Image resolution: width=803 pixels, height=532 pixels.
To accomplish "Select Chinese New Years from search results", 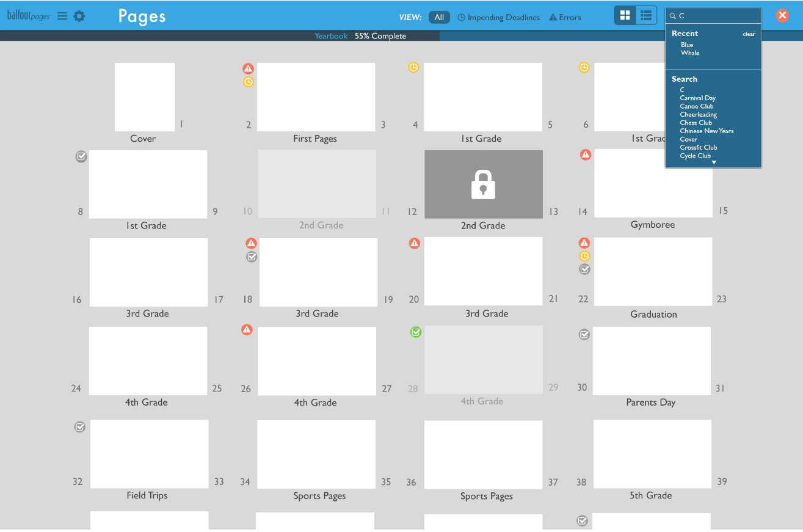I will click(x=707, y=131).
